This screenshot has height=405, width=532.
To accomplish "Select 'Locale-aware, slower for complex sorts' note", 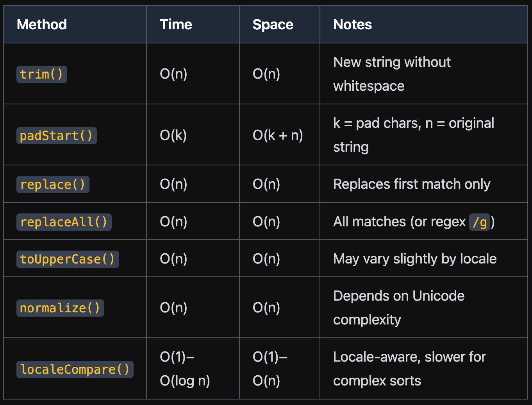I will click(x=410, y=369).
